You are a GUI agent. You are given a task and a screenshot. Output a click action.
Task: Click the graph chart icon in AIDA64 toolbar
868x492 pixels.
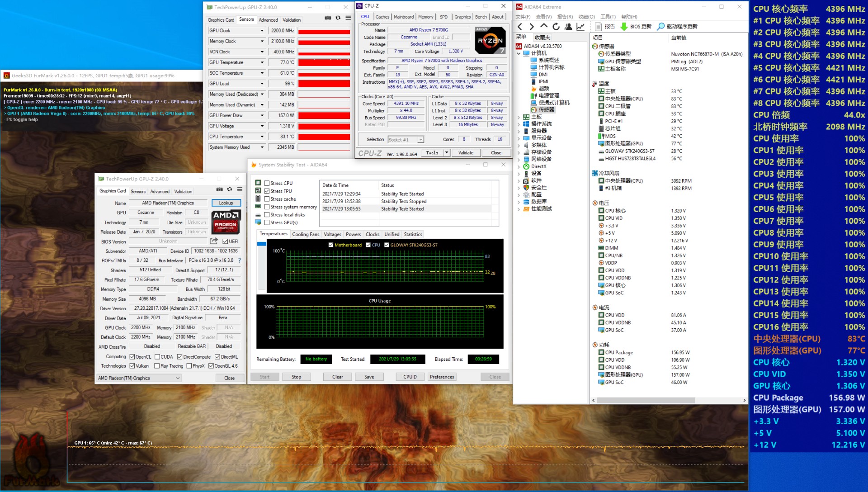pos(580,26)
